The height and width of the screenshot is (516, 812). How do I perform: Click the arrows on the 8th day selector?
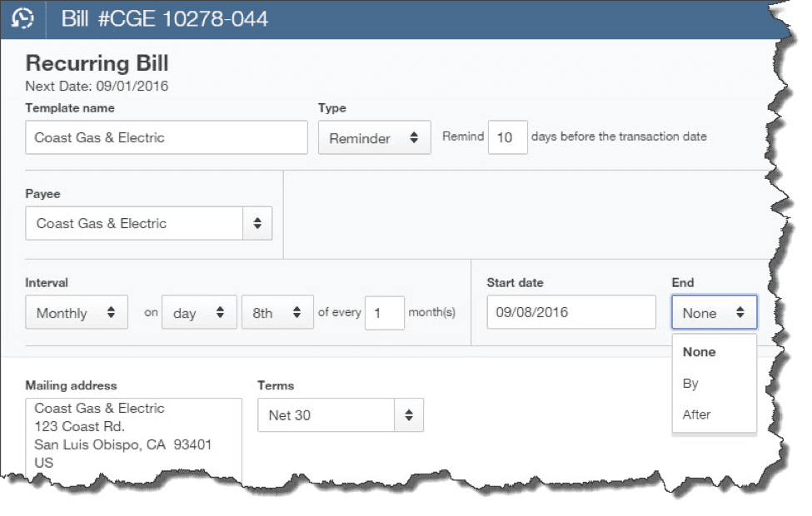pyautogui.click(x=296, y=312)
